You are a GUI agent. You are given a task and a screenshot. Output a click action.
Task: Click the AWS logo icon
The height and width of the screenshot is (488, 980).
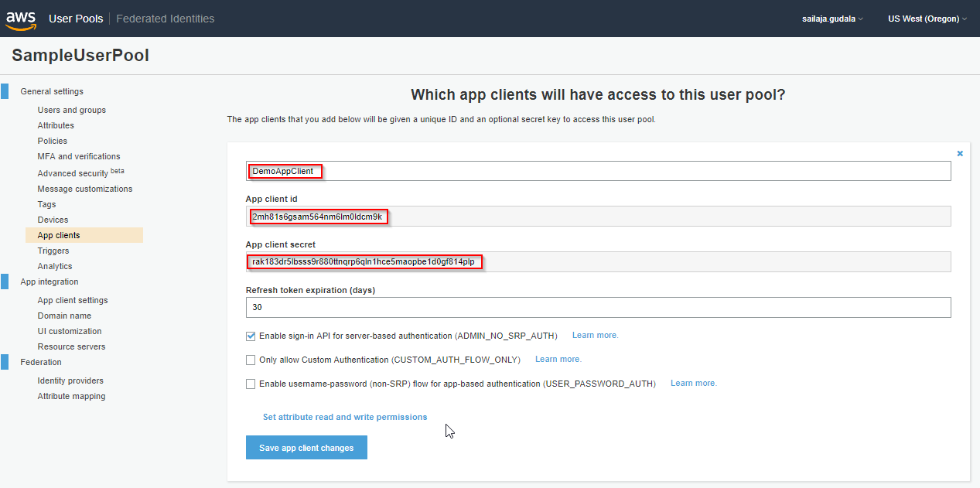click(21, 19)
